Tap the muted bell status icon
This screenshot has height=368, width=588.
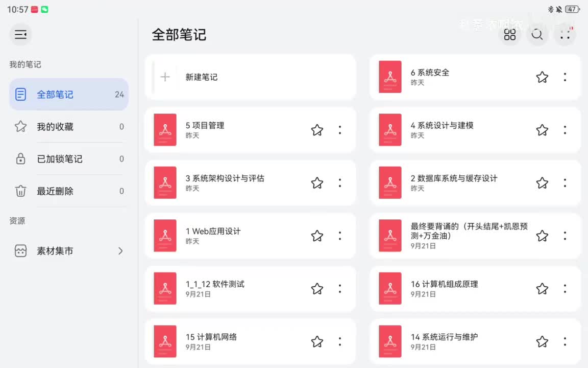point(559,9)
